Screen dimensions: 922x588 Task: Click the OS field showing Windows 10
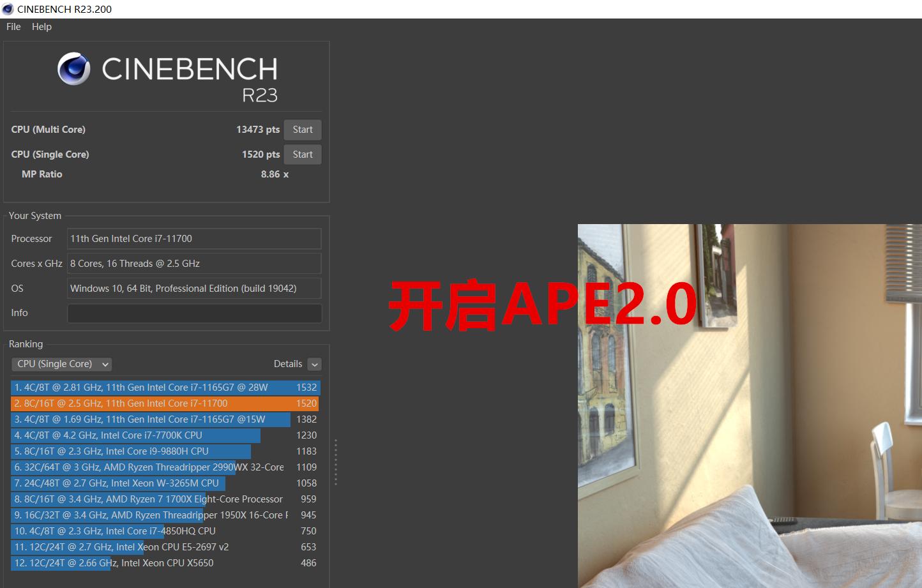coord(193,288)
